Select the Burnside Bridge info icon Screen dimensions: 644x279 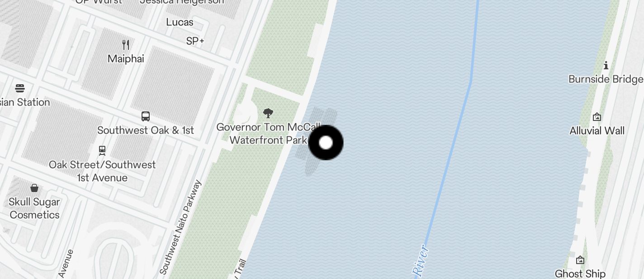tap(606, 65)
